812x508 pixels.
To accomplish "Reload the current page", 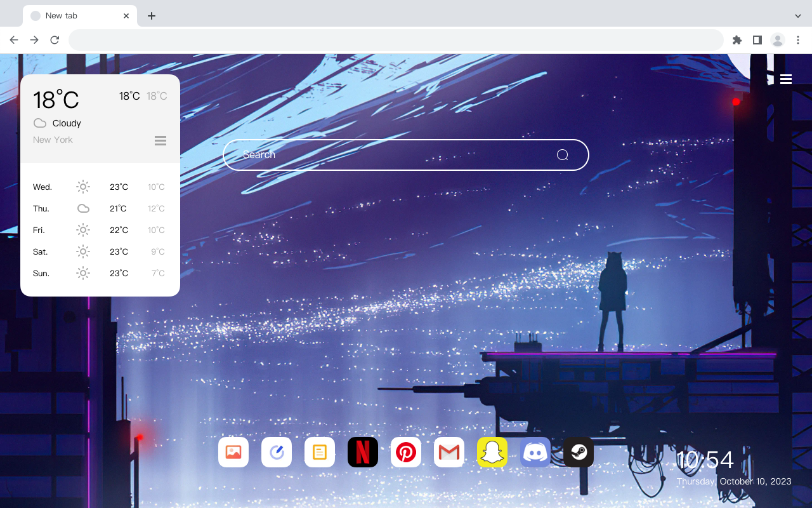I will [x=55, y=40].
